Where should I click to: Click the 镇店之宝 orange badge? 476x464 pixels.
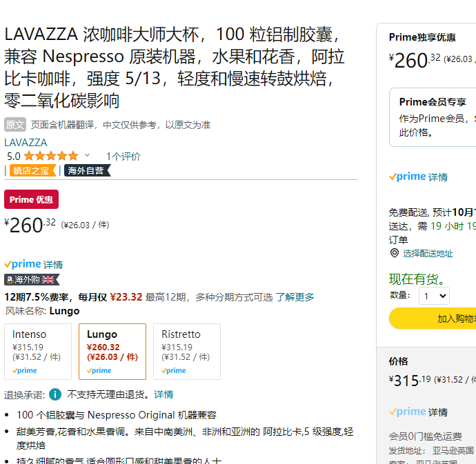tap(33, 170)
